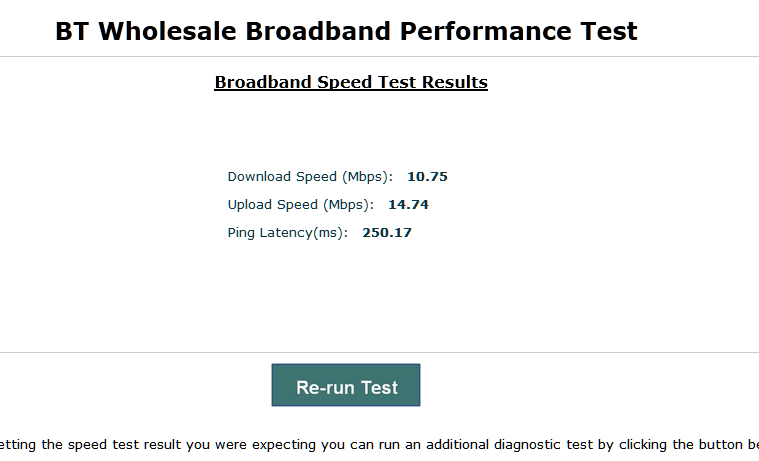
Task: Click the Broadband Speed Test Results heading
Action: 350,82
